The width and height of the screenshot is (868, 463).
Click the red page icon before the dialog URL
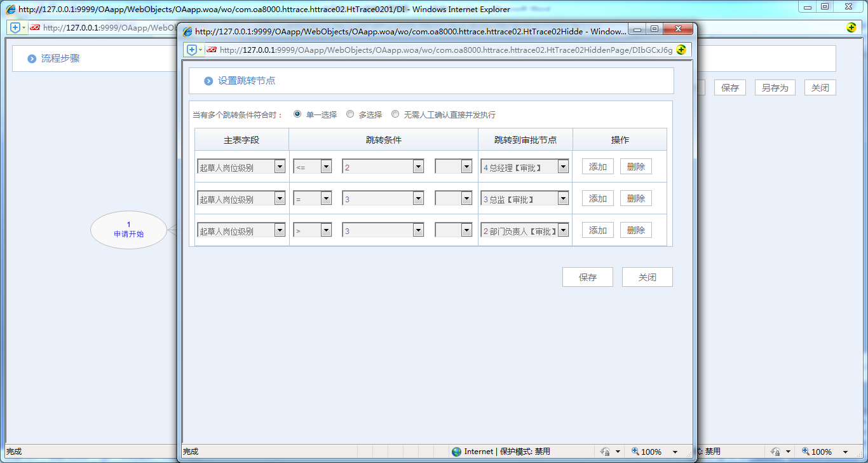point(212,49)
